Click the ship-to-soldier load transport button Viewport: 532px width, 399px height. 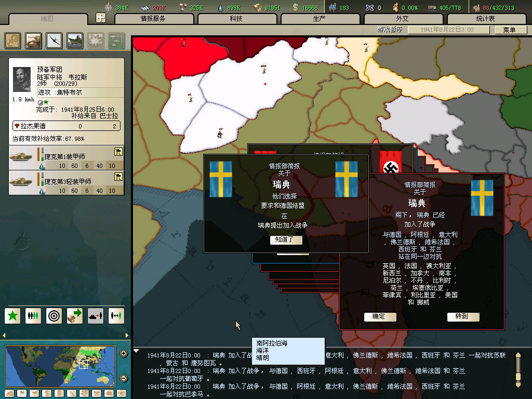coord(96,316)
